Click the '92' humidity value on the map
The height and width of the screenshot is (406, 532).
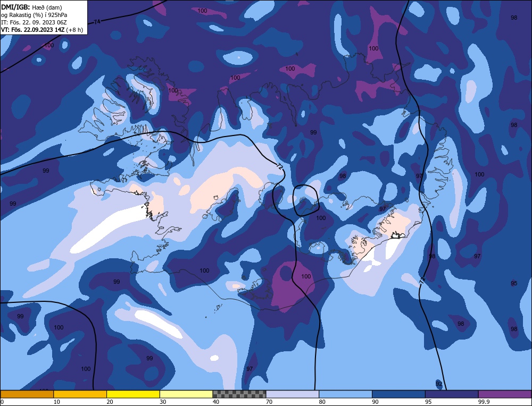pos(439,384)
